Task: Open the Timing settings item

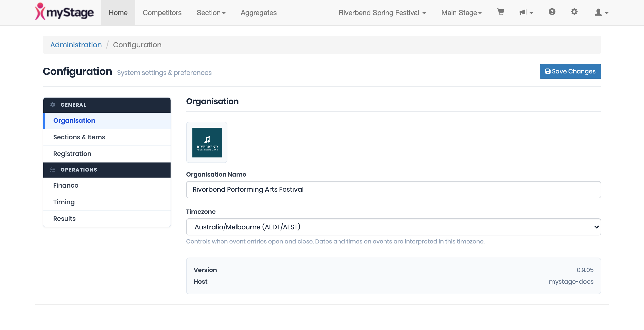Action: pyautogui.click(x=107, y=202)
